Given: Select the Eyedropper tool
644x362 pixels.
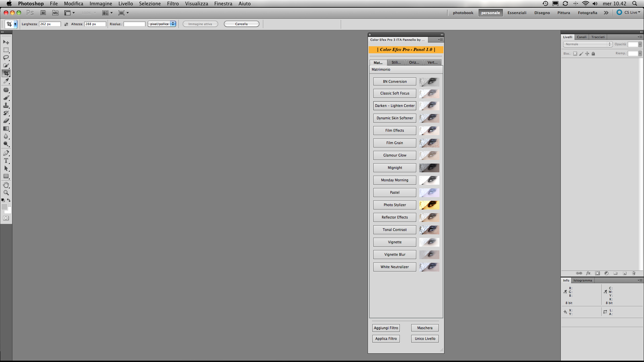Looking at the screenshot, I should coord(6,81).
